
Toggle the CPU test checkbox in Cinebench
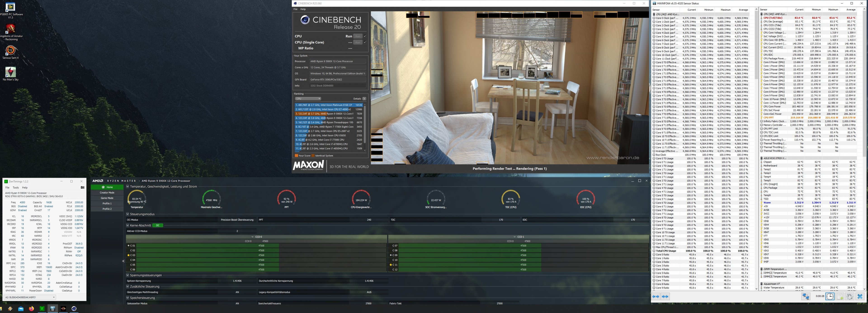click(x=365, y=36)
